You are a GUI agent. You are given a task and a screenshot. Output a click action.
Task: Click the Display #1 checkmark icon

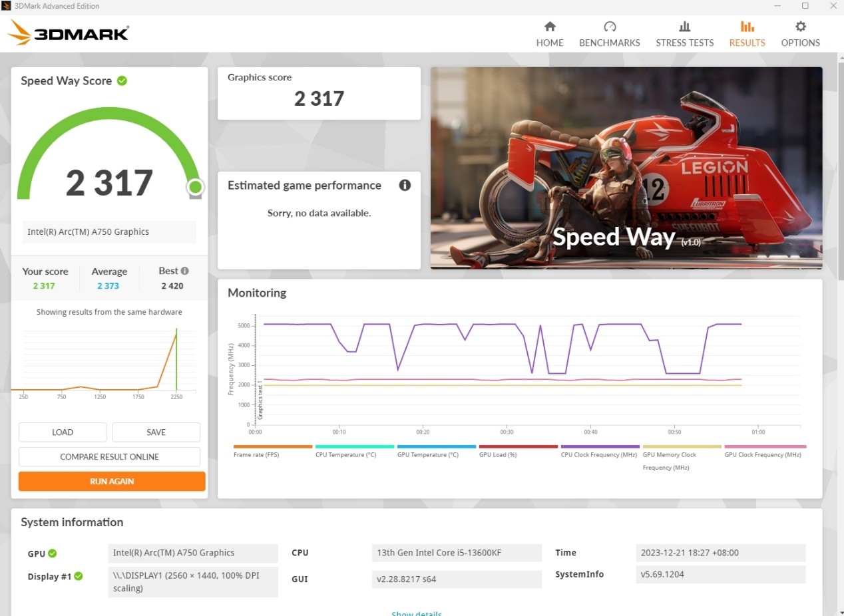(78, 576)
